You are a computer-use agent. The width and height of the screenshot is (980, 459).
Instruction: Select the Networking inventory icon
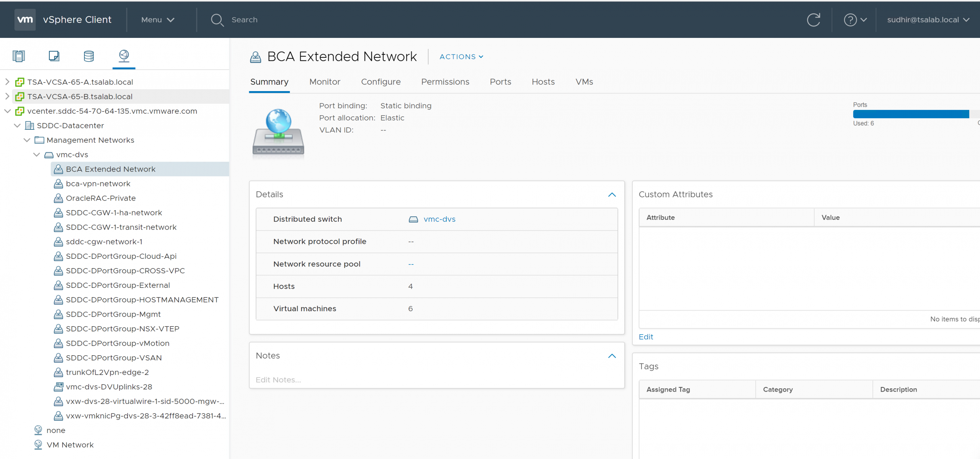[124, 56]
